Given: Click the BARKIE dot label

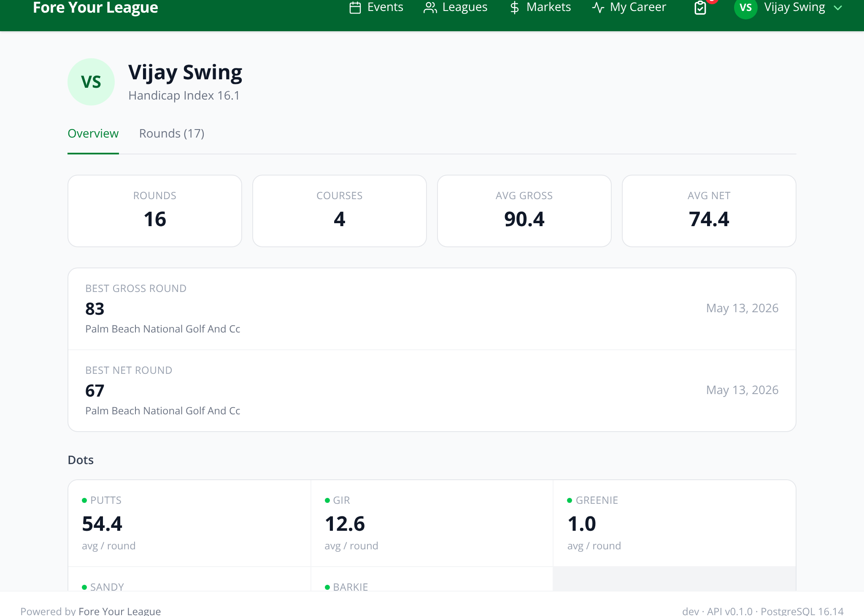Looking at the screenshot, I should pos(351,587).
